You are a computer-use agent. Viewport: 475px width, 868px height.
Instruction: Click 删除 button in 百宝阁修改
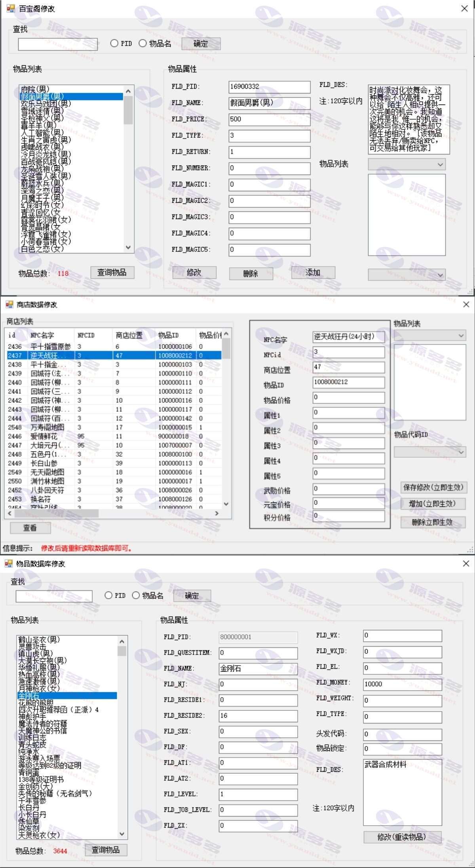coord(251,274)
